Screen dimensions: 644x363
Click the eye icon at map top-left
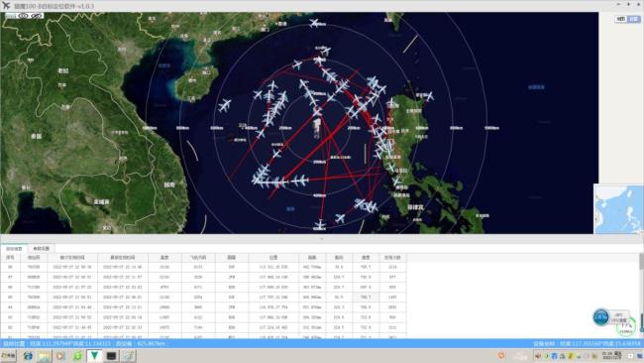[24, 16]
